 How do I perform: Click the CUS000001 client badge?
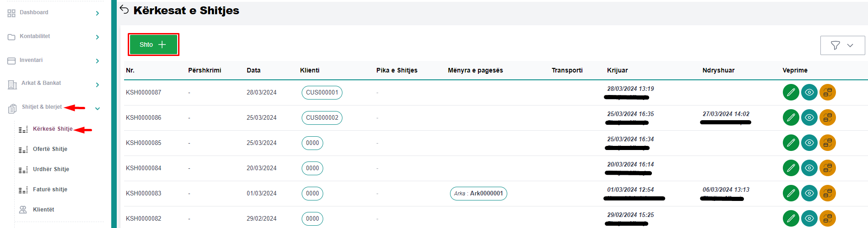pyautogui.click(x=322, y=92)
